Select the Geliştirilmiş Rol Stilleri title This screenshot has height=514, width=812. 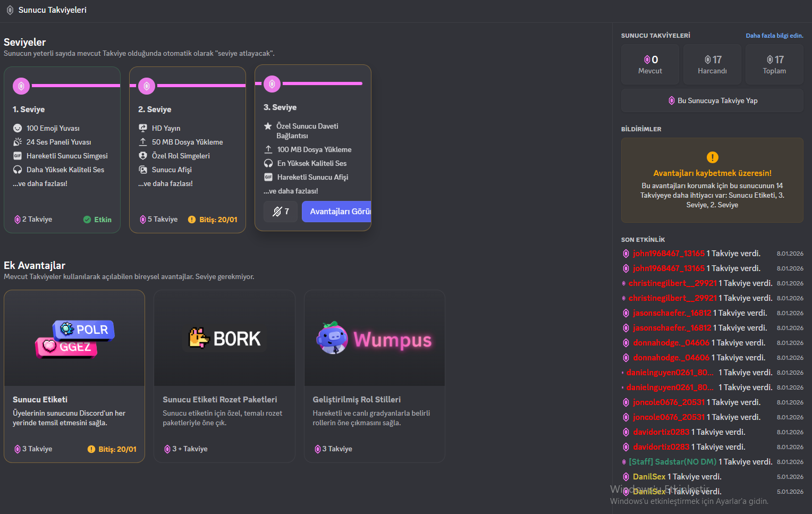(x=357, y=400)
